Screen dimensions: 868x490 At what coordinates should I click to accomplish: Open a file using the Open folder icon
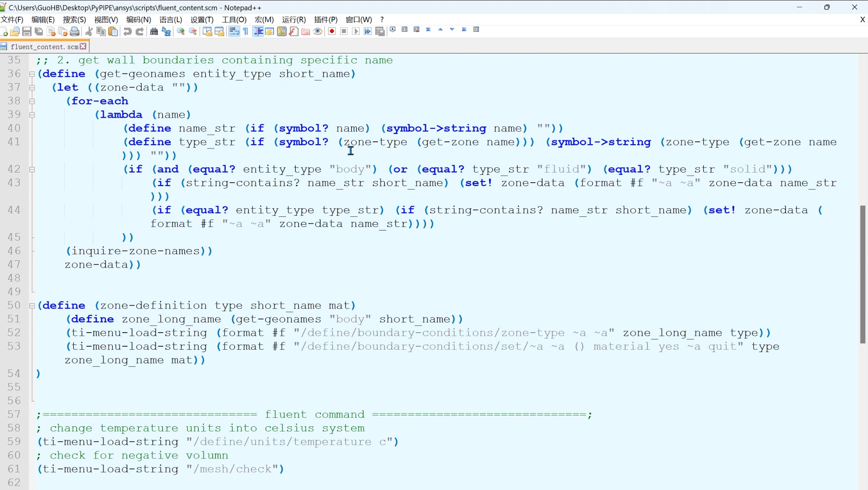coord(15,31)
